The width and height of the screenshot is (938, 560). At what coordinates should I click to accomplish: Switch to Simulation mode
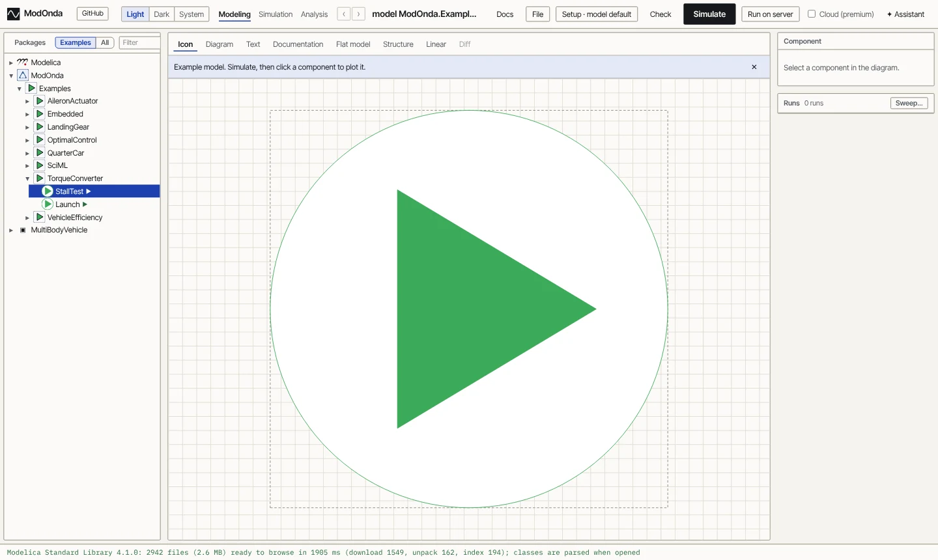click(x=276, y=14)
